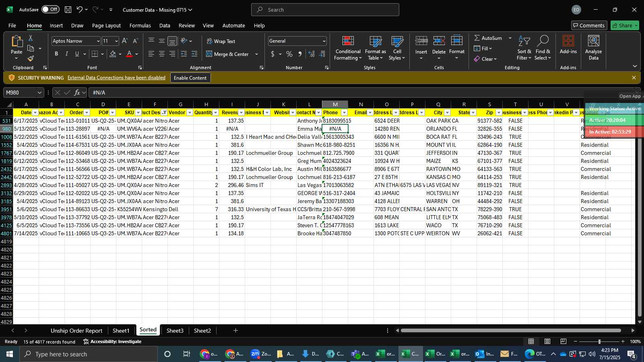644x362 pixels.
Task: Open the Formulas ribbon tab
Action: 140,25
